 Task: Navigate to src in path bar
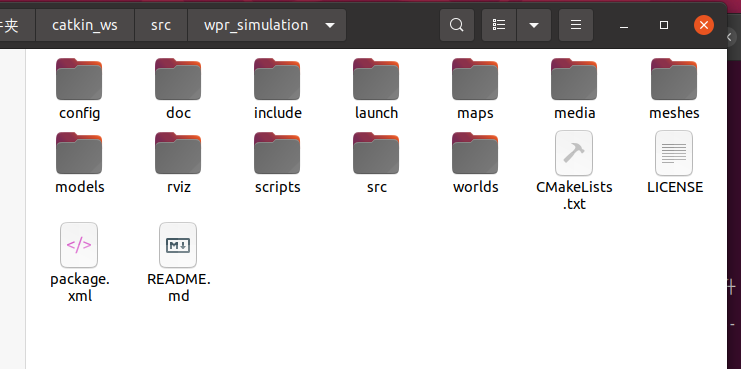point(161,25)
